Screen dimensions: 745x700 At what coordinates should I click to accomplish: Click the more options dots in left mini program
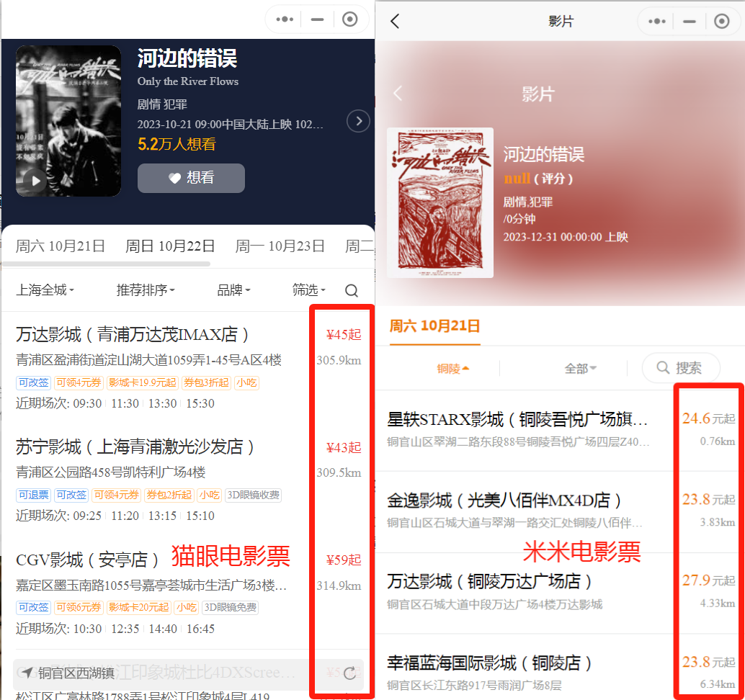coord(285,19)
